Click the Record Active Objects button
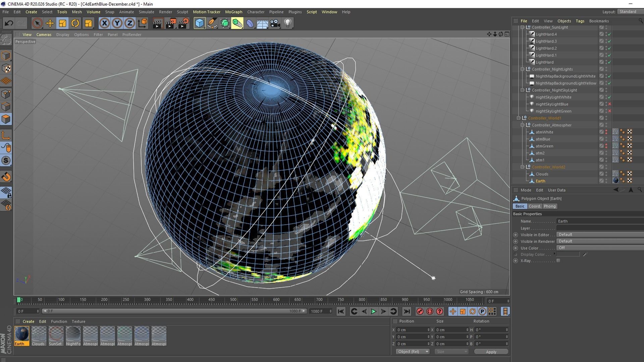The height and width of the screenshot is (362, 644). pos(420,311)
